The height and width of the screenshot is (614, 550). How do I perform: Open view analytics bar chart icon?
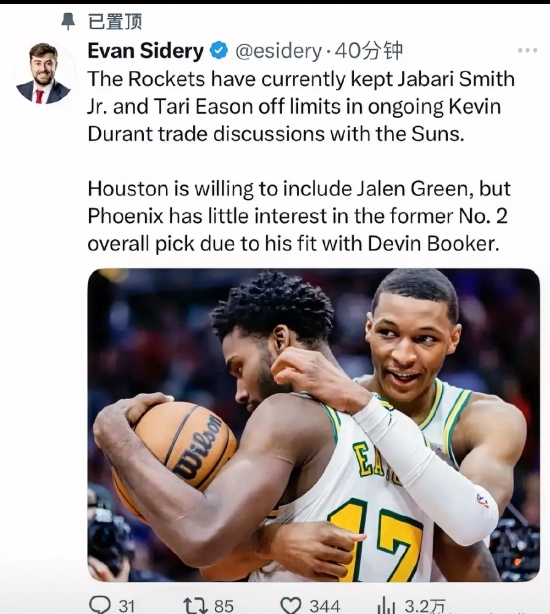(x=386, y=605)
